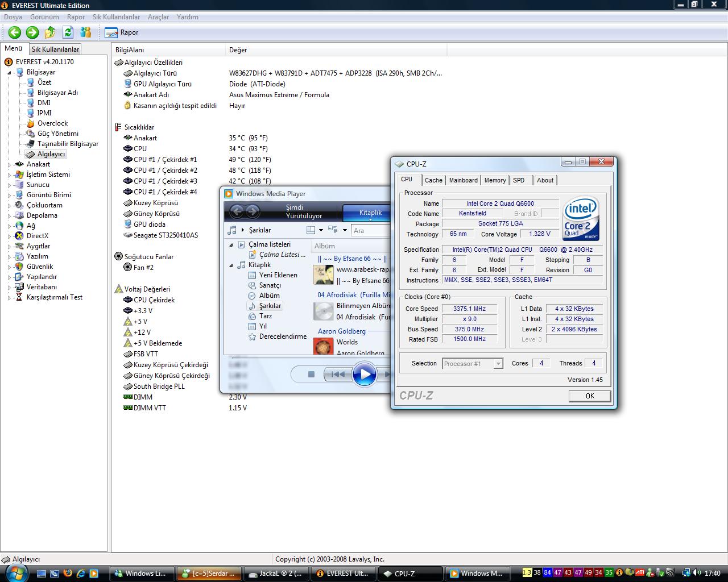This screenshot has width=728, height=582.
Task: Click the stop button in Windows Media Player
Action: (311, 374)
